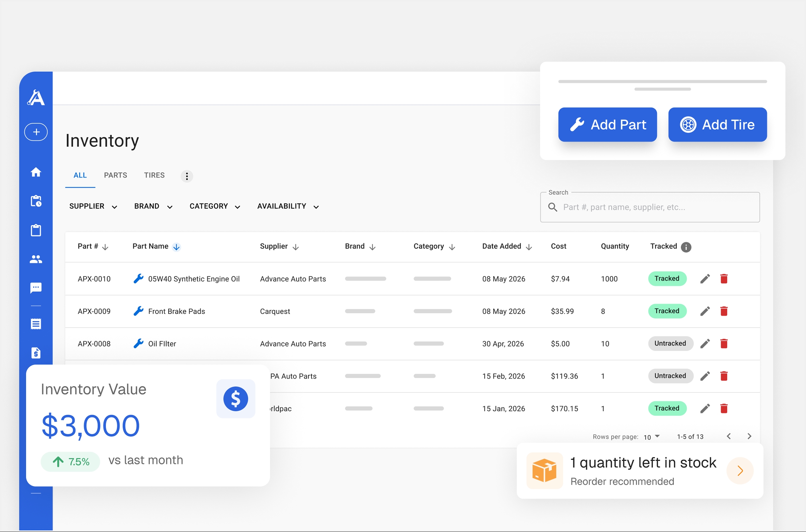This screenshot has width=806, height=532.
Task: Delete the Front Brake Pads row
Action: [724, 311]
